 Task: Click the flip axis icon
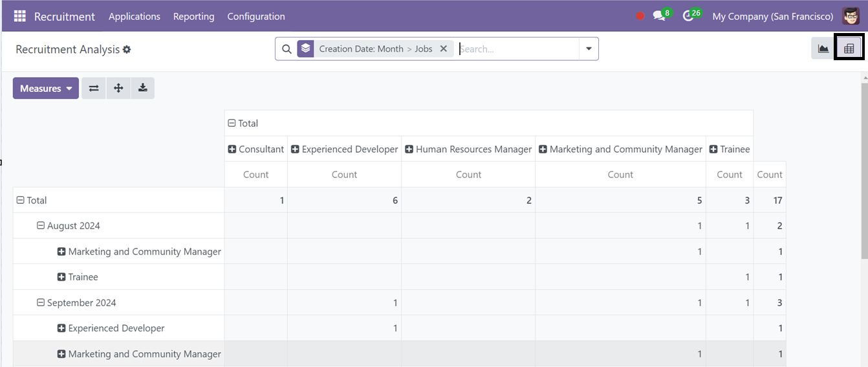click(x=94, y=88)
